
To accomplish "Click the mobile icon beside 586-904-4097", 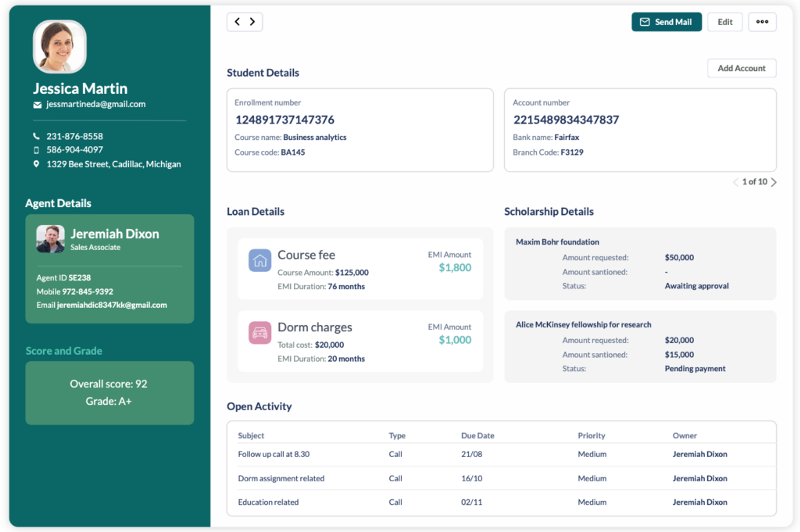I will tap(36, 150).
